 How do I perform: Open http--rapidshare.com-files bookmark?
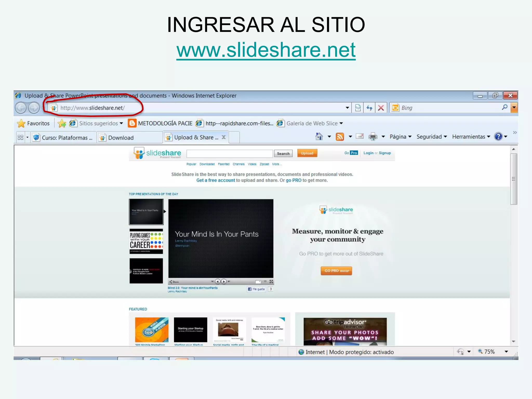pos(235,123)
